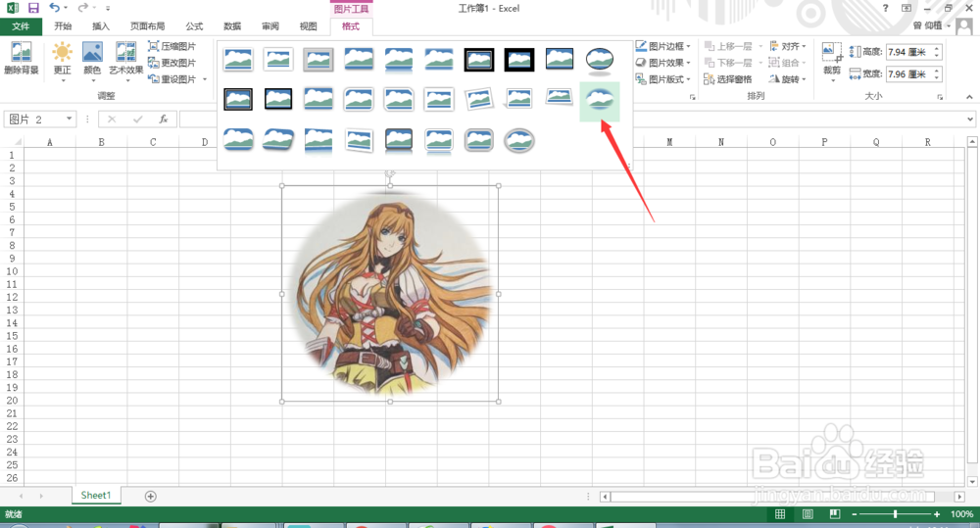Screen dimensions: 980x528
Task: Switch to the Insert (插入) tab
Action: click(x=101, y=26)
